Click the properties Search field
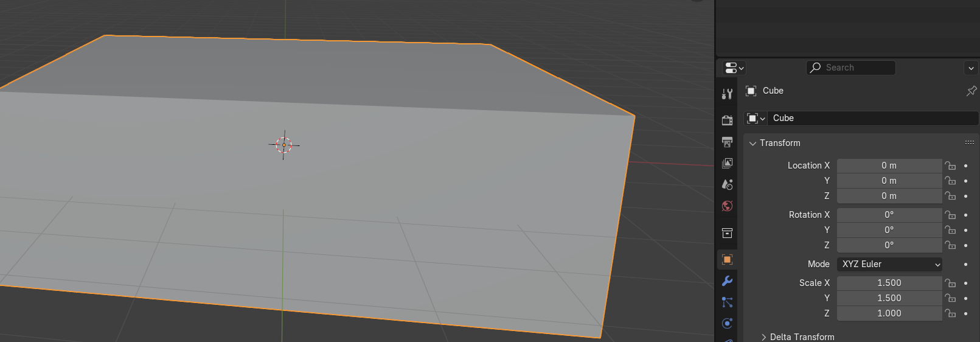Viewport: 980px width, 342px height. 851,68
